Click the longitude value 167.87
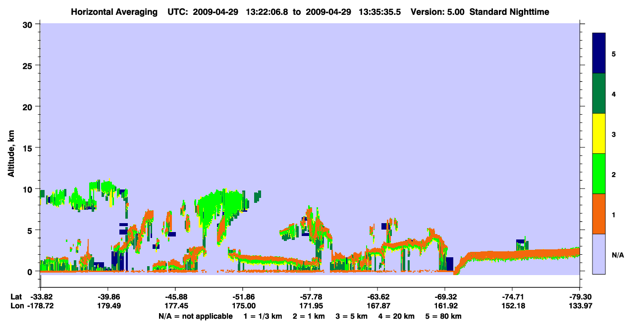The width and height of the screenshot is (644, 330). coord(377,306)
